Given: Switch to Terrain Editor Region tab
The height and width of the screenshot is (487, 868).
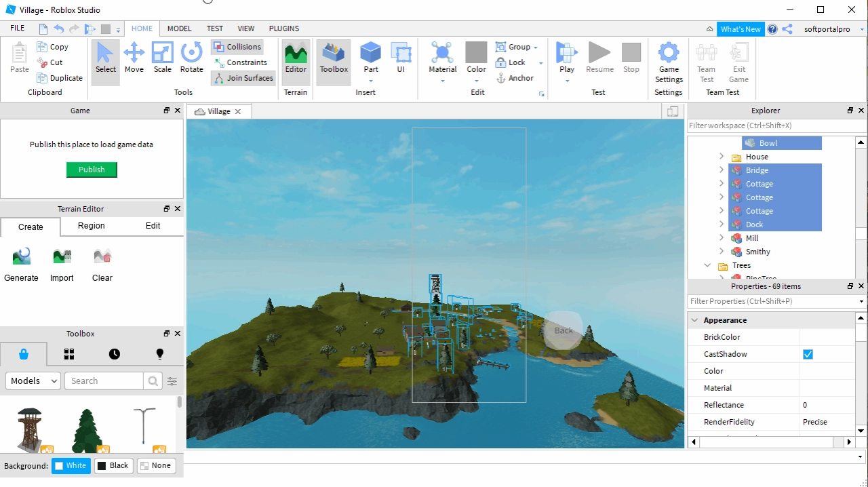Looking at the screenshot, I should tap(92, 226).
